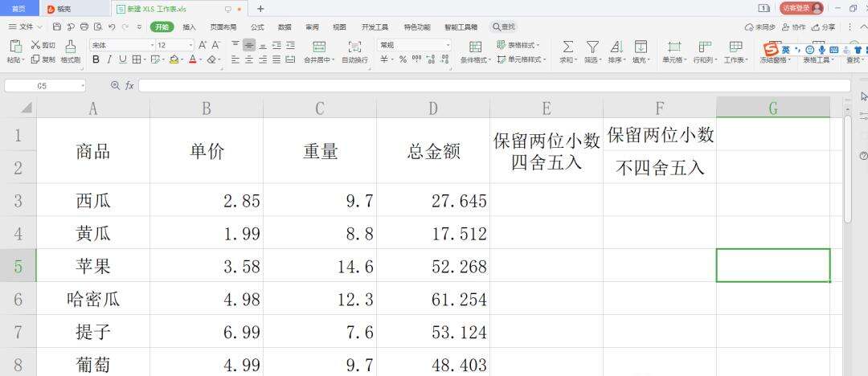Toggle Bold formatting (B)

tap(96, 59)
